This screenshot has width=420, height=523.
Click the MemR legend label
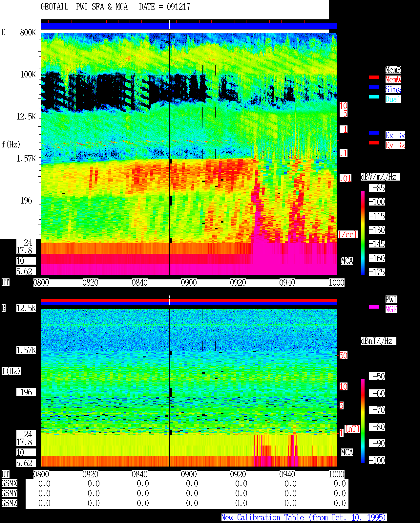click(x=393, y=70)
